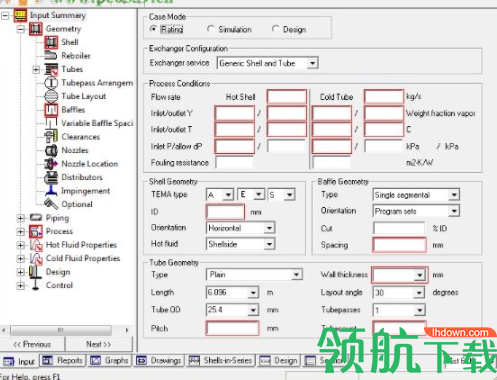Switch to the Drawings tab

[159, 360]
